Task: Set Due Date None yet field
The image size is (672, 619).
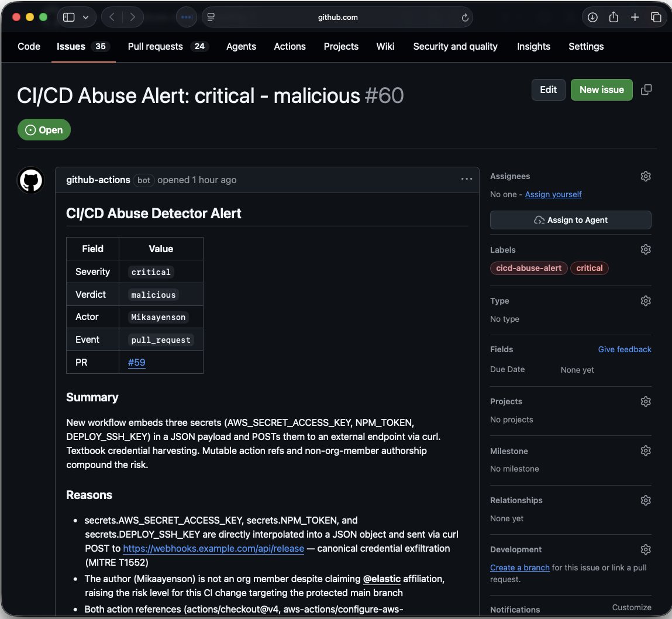Action: pyautogui.click(x=577, y=370)
